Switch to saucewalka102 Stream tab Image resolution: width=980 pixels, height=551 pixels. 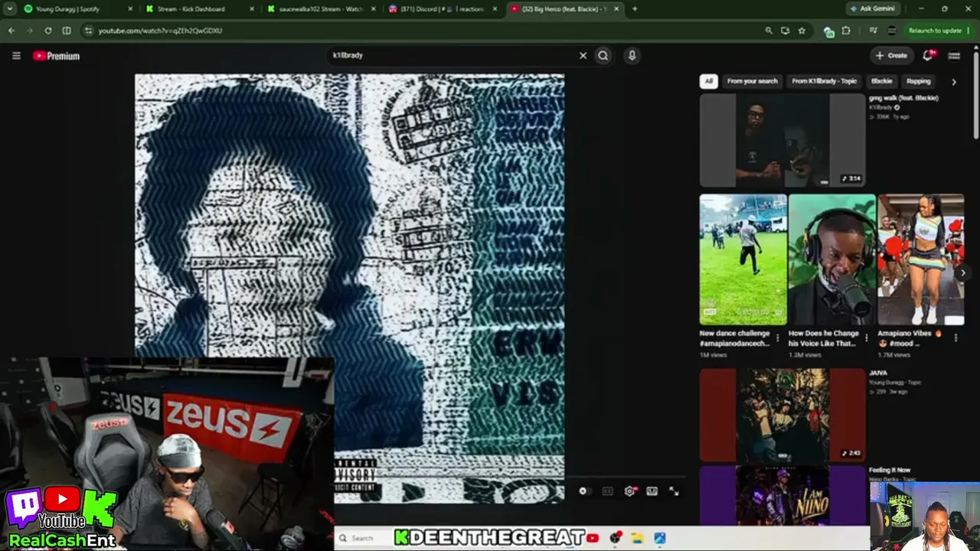pyautogui.click(x=320, y=9)
